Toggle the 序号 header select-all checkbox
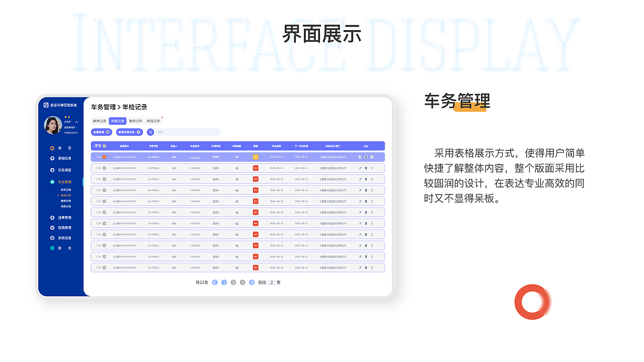Screen dimensions: 644x362 105,146
